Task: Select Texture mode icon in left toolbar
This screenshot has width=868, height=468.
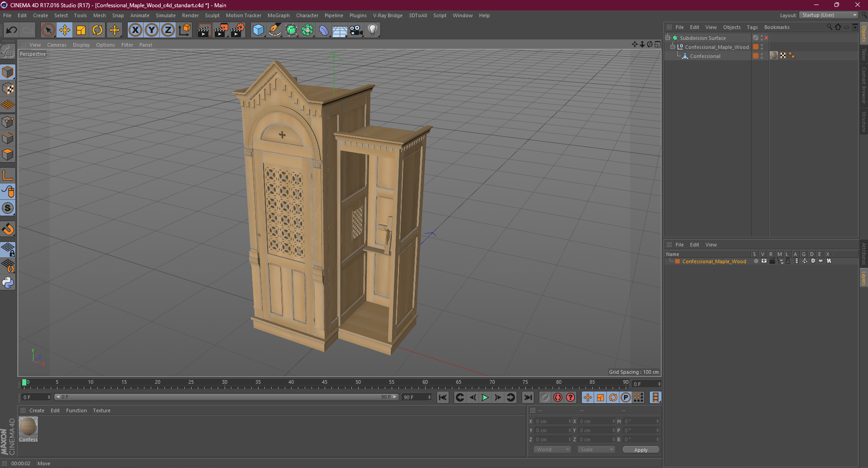Action: tap(8, 88)
